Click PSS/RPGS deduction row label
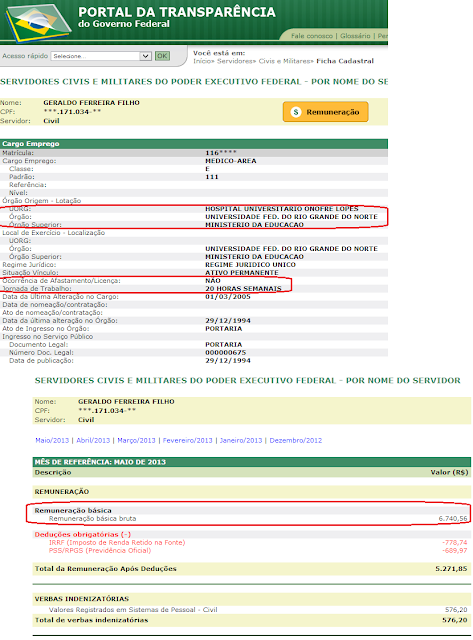Image resolution: width=473 pixels, height=640 pixels. pyautogui.click(x=100, y=551)
